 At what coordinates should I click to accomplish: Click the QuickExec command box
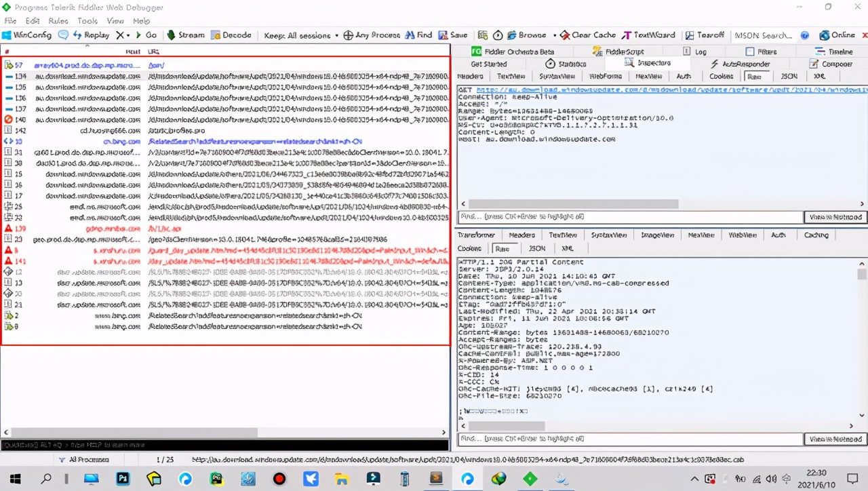point(224,446)
